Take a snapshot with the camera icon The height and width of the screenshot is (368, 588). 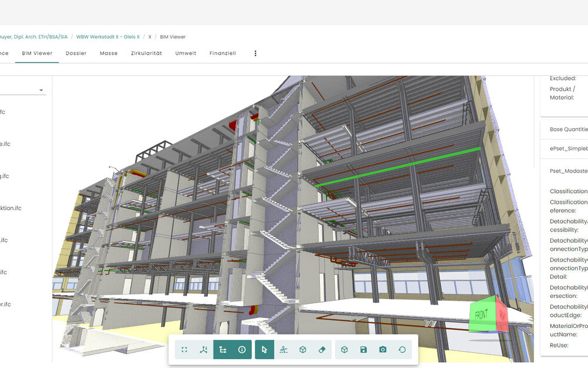pos(383,350)
